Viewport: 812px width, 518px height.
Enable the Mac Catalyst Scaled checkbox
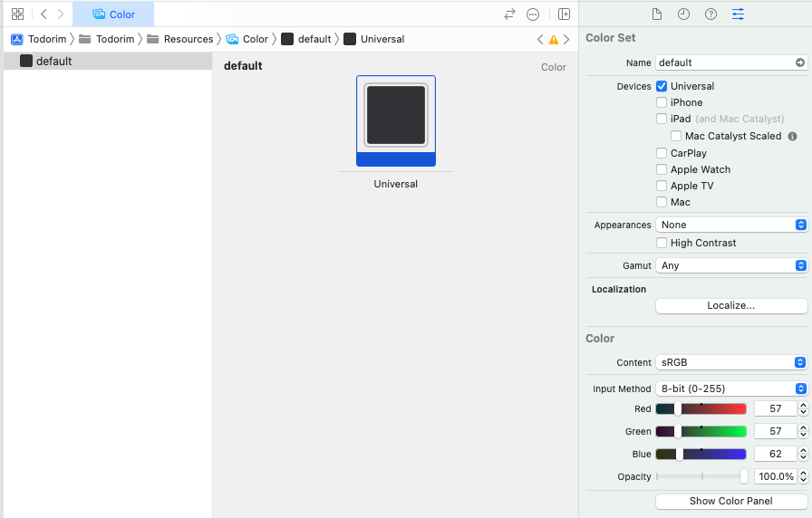point(676,136)
